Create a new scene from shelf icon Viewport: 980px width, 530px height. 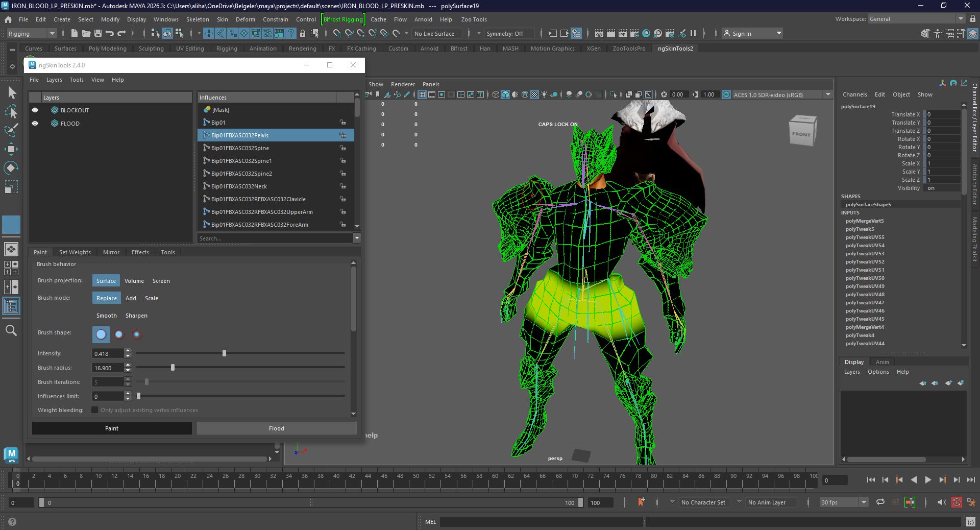click(75, 34)
